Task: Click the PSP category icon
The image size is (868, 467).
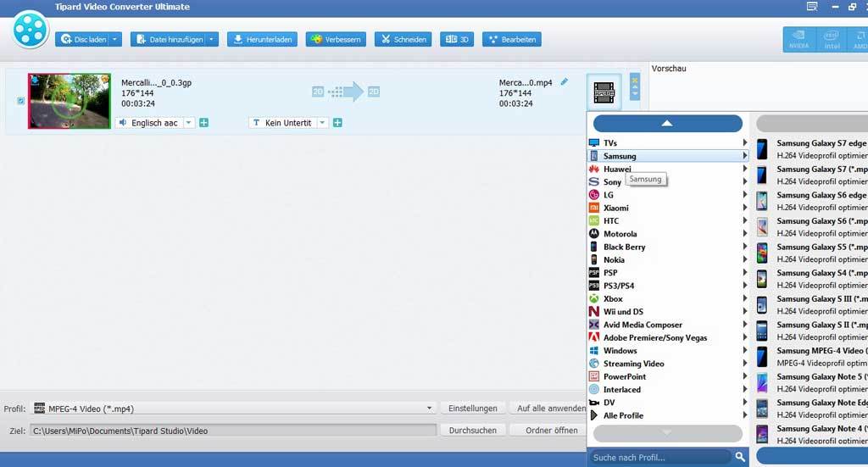Action: (594, 272)
